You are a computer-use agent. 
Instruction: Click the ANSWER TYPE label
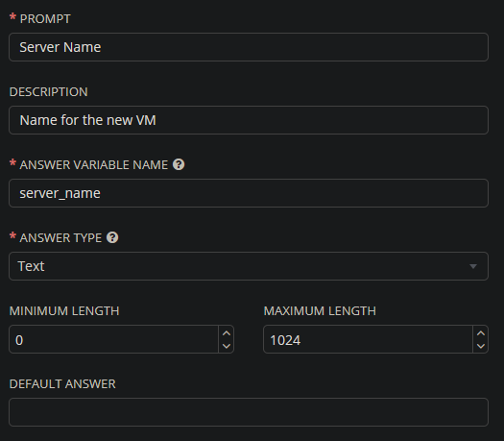[60, 237]
